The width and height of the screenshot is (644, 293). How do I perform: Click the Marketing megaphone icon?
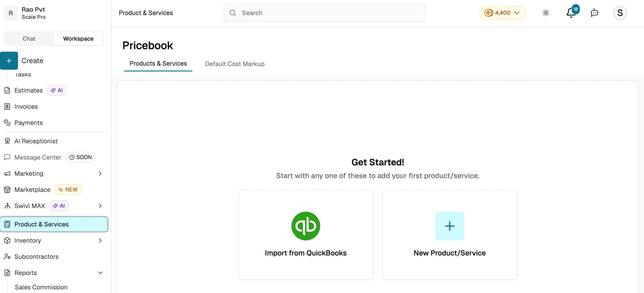pyautogui.click(x=7, y=174)
